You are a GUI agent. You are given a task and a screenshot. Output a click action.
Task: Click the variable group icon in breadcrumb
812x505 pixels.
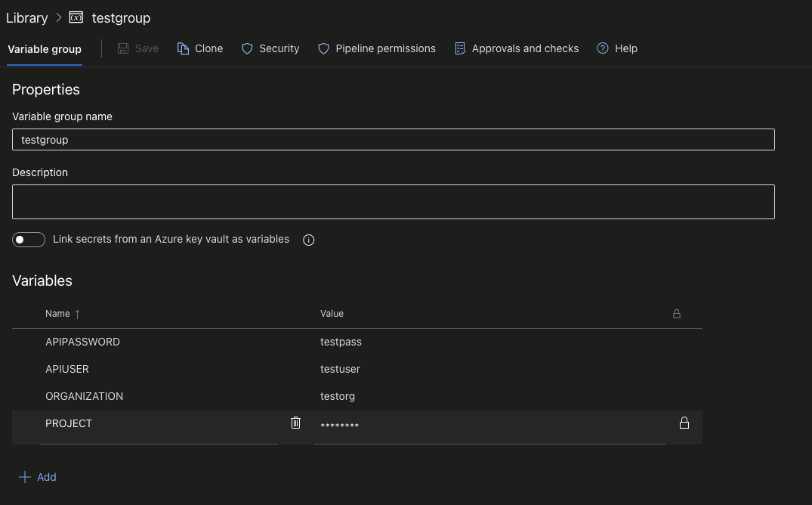pyautogui.click(x=76, y=17)
